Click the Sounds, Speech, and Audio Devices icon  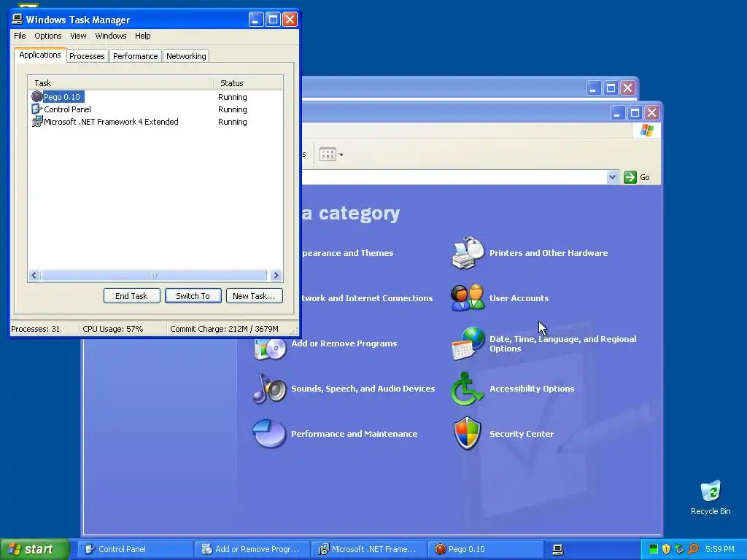coord(270,389)
